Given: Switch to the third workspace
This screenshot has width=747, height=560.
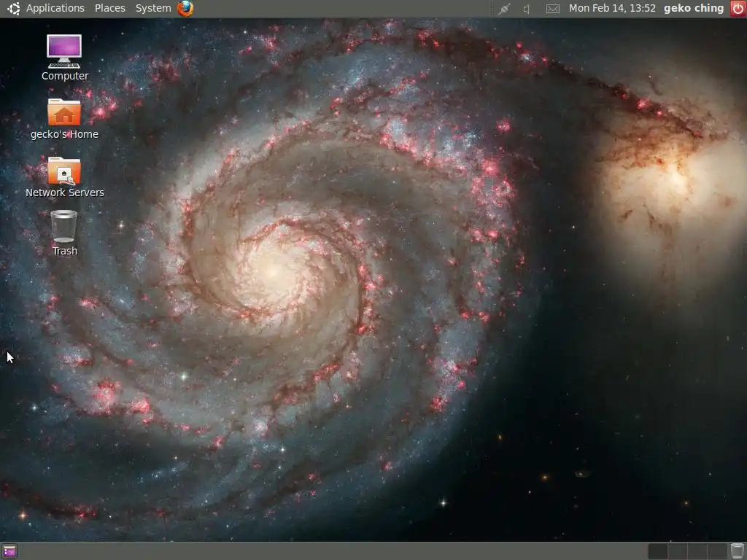Looking at the screenshot, I should pyautogui.click(x=697, y=551).
